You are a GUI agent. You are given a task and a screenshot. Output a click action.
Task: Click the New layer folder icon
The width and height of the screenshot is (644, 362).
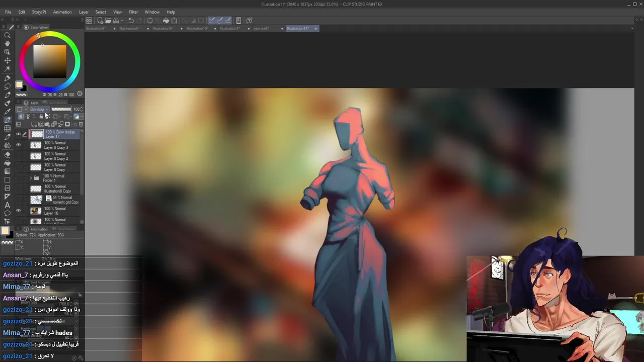(x=48, y=124)
